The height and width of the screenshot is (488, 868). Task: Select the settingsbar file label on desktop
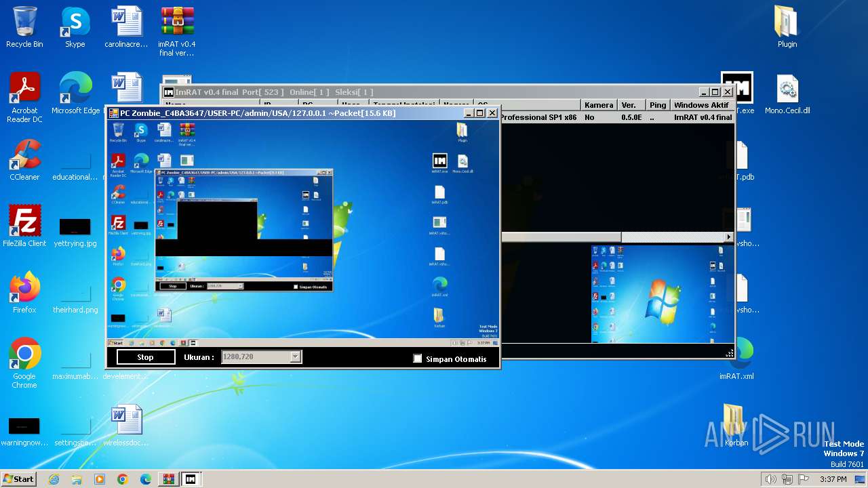75,443
